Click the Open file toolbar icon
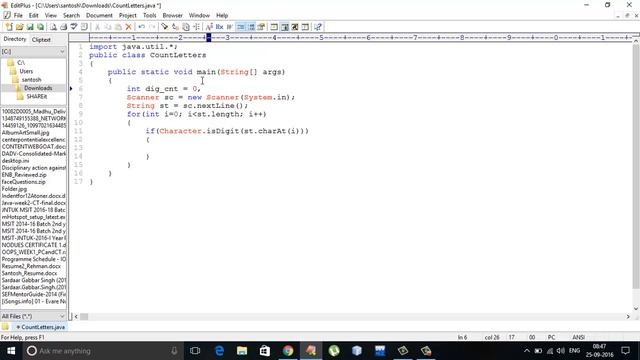This screenshot has width=640, height=360. pos(19,27)
